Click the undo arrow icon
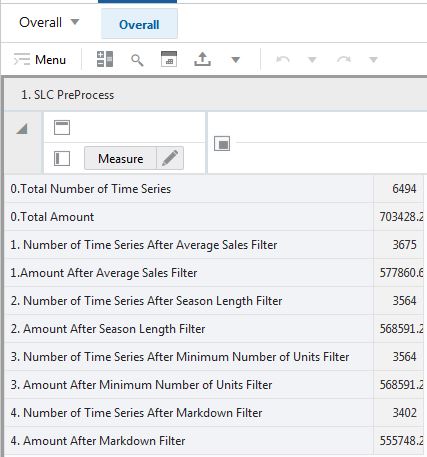Viewport: 427px width, 457px height. (282, 60)
